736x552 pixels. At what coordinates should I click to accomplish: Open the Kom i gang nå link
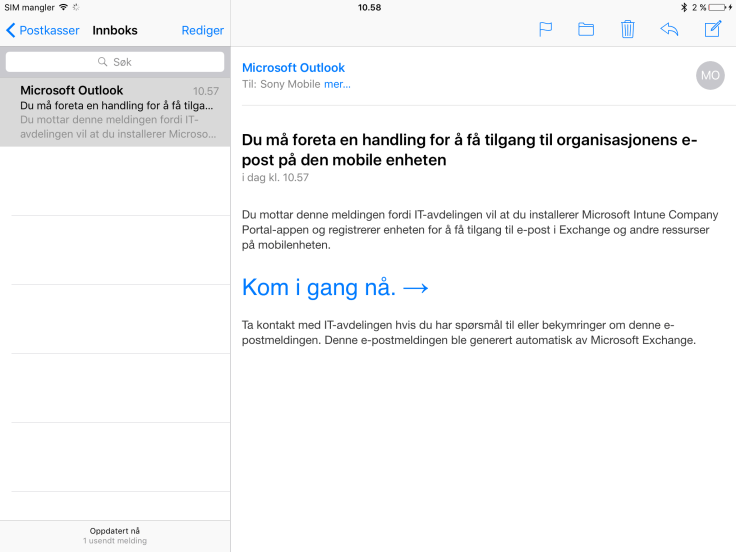coord(335,288)
